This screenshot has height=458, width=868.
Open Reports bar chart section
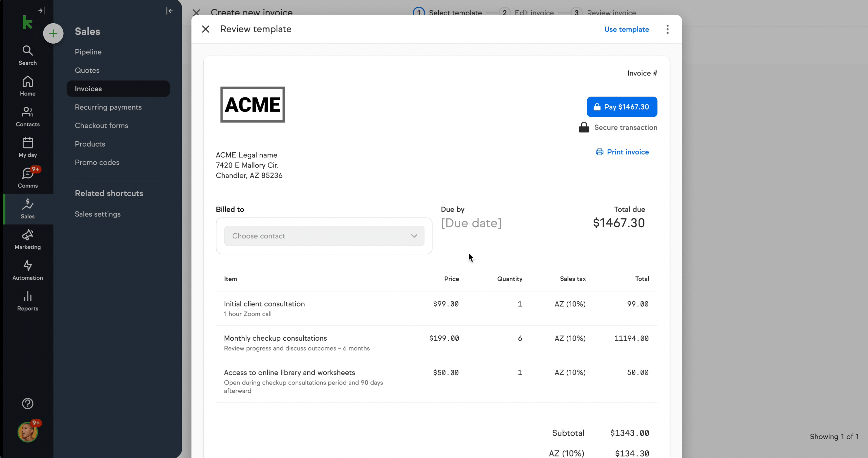coord(28,301)
